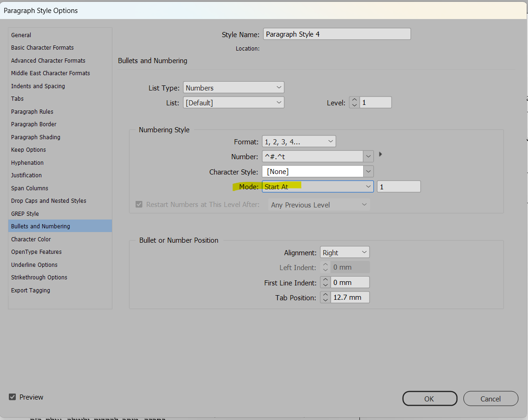Click the Character Style [None] field
Viewport: 528px width, 420px height.
313,171
